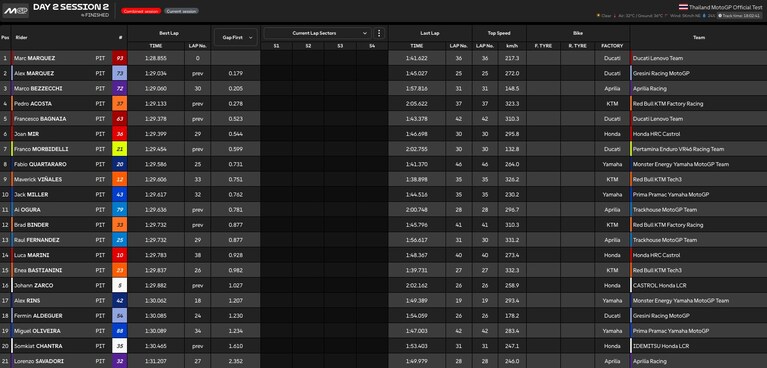The image size is (767, 368).
Task: Expand the Gap First dropdown
Action: pyautogui.click(x=235, y=37)
